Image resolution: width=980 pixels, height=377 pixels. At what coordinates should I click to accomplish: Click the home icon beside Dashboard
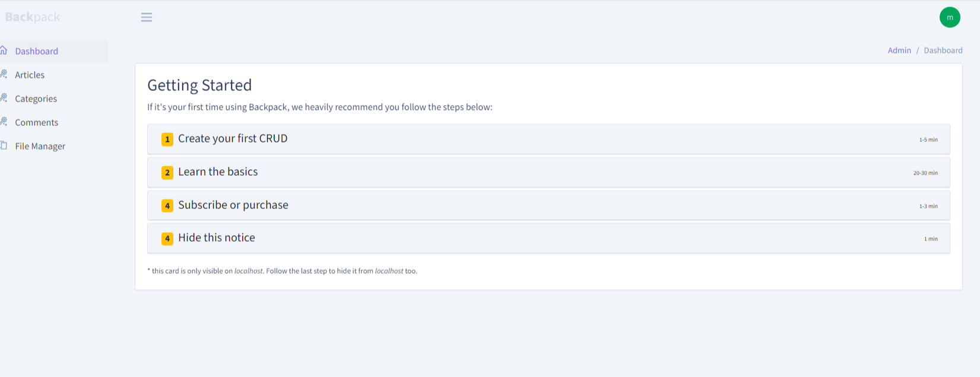(4, 50)
